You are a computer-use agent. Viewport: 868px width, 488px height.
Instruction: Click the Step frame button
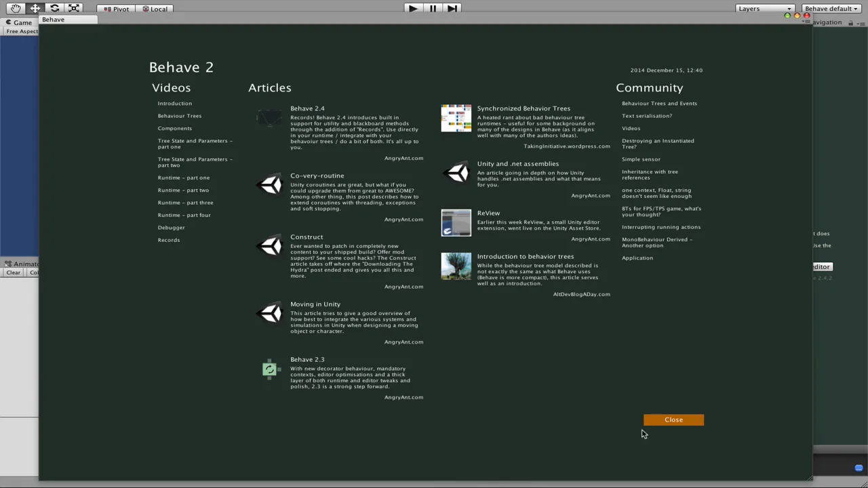(452, 8)
